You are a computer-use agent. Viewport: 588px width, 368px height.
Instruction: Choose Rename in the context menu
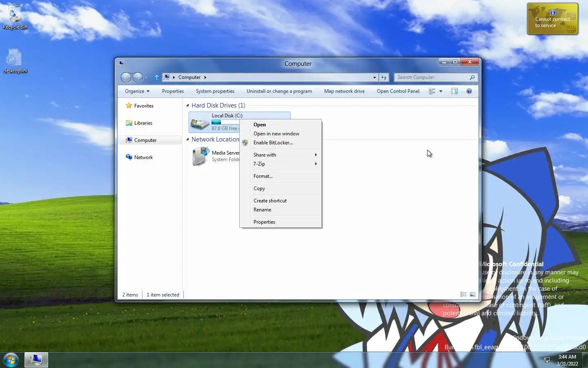click(x=281, y=210)
